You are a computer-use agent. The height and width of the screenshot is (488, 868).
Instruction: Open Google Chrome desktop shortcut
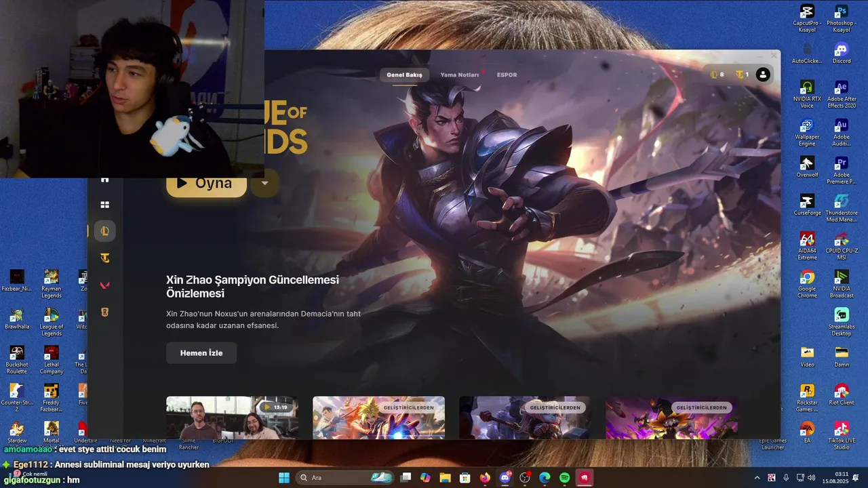(x=807, y=284)
